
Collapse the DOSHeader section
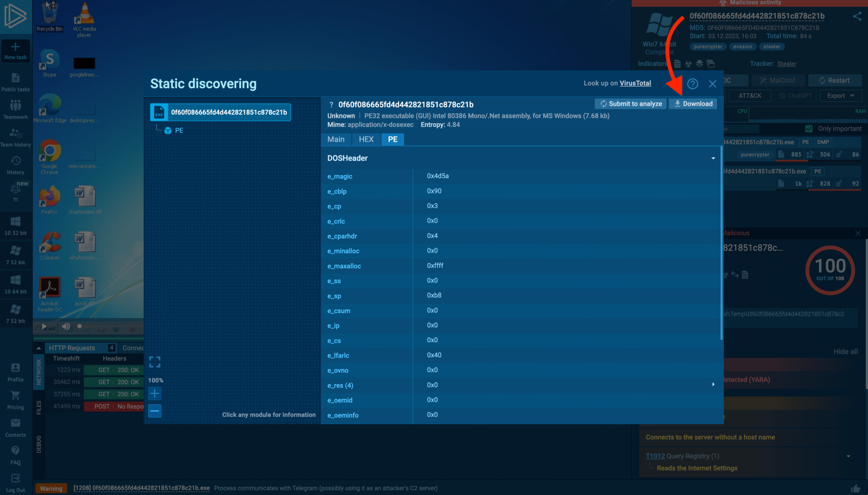click(x=713, y=158)
